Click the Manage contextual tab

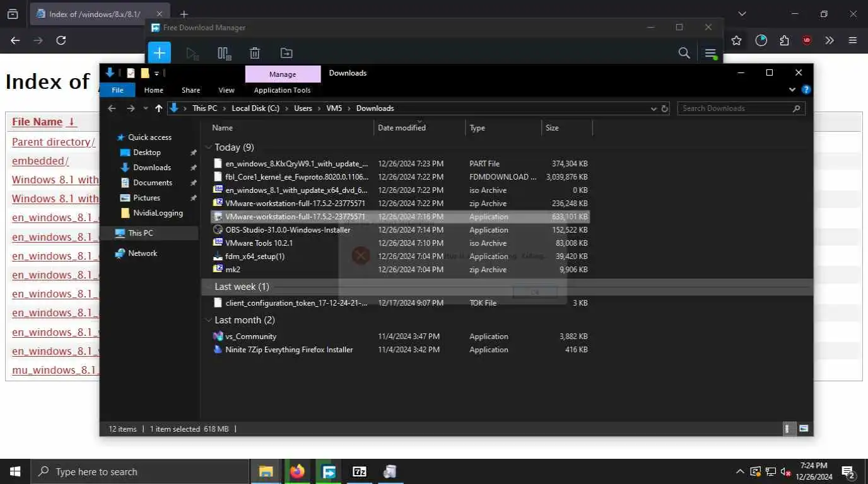(x=283, y=74)
